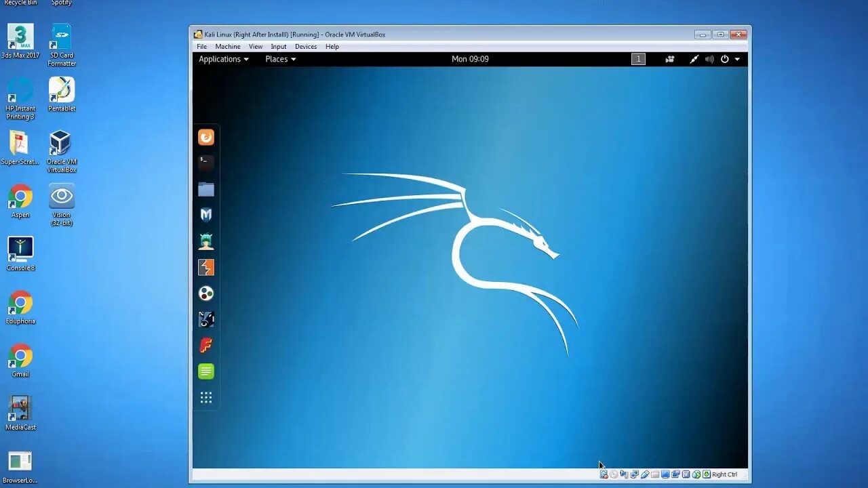Click the network pen icon in Kali top bar
This screenshot has width=868, height=488.
tap(694, 59)
